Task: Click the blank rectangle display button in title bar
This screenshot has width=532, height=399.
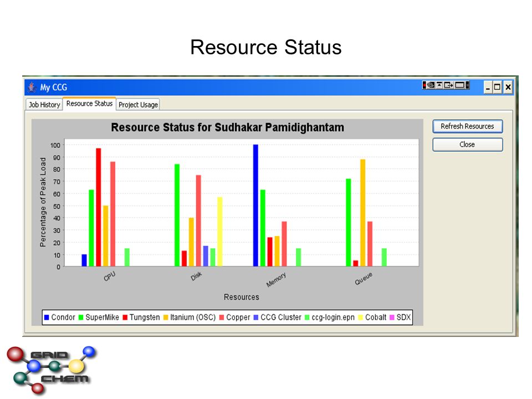Action: click(x=460, y=85)
